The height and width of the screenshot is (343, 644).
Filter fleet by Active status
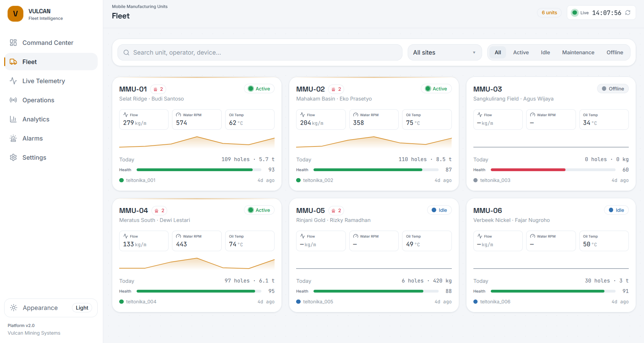click(x=521, y=53)
